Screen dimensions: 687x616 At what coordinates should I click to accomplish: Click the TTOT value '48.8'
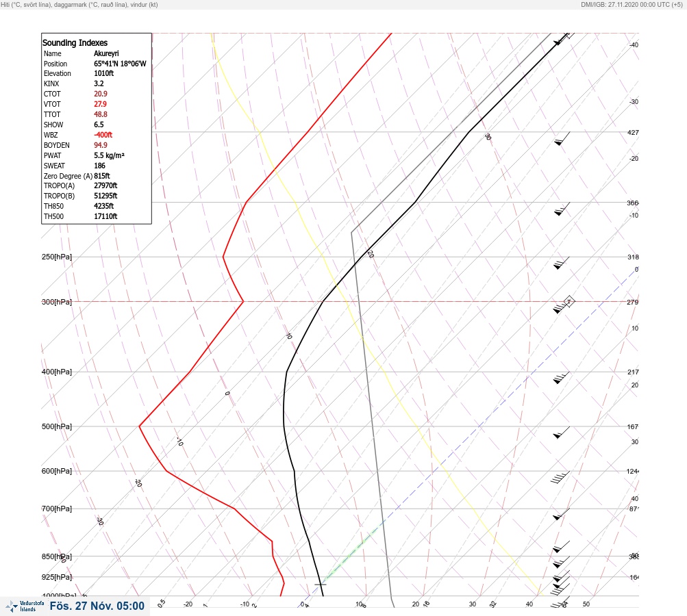pos(100,114)
